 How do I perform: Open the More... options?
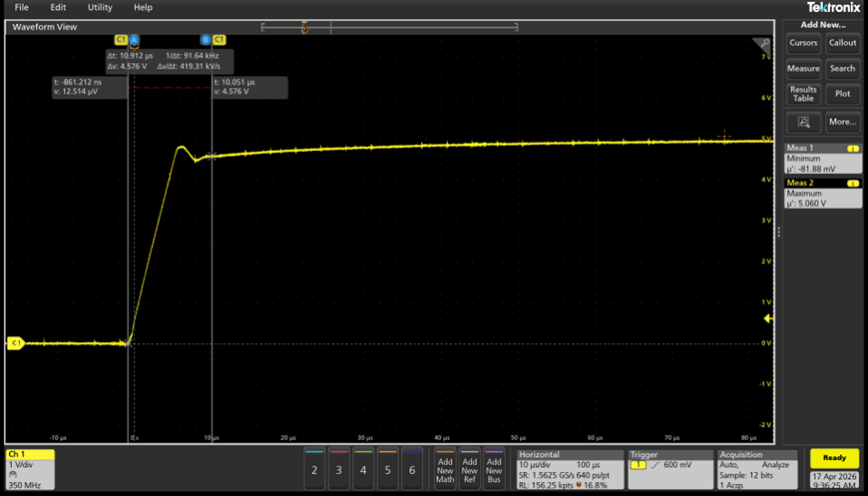(x=842, y=122)
